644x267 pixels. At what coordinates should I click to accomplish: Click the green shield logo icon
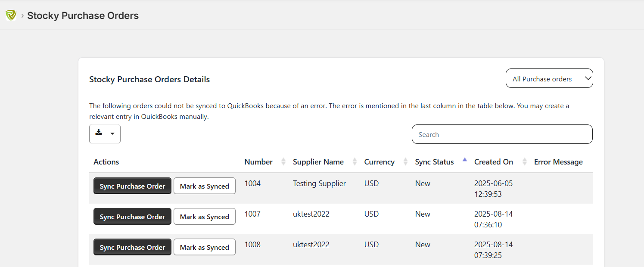[11, 16]
